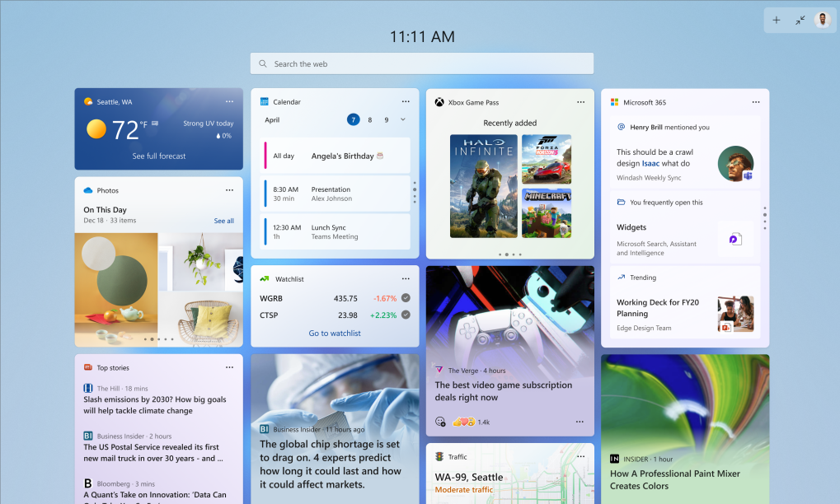The image size is (840, 504).
Task: Open the Microsoft 365 widget menu
Action: [756, 101]
